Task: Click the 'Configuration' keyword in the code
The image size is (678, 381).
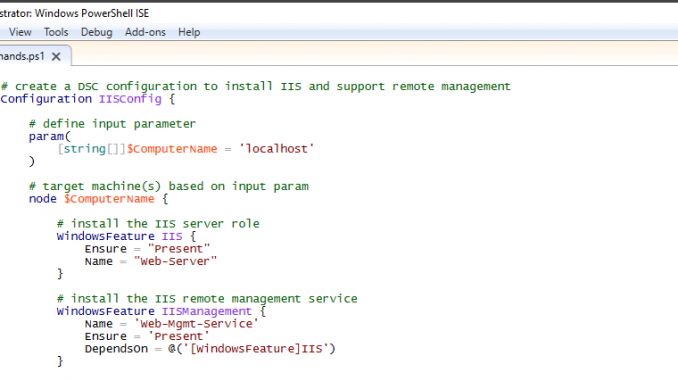Action: click(46, 99)
